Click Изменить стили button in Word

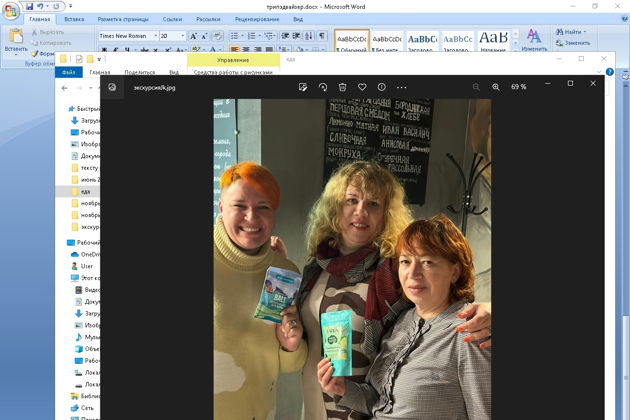coord(534,40)
